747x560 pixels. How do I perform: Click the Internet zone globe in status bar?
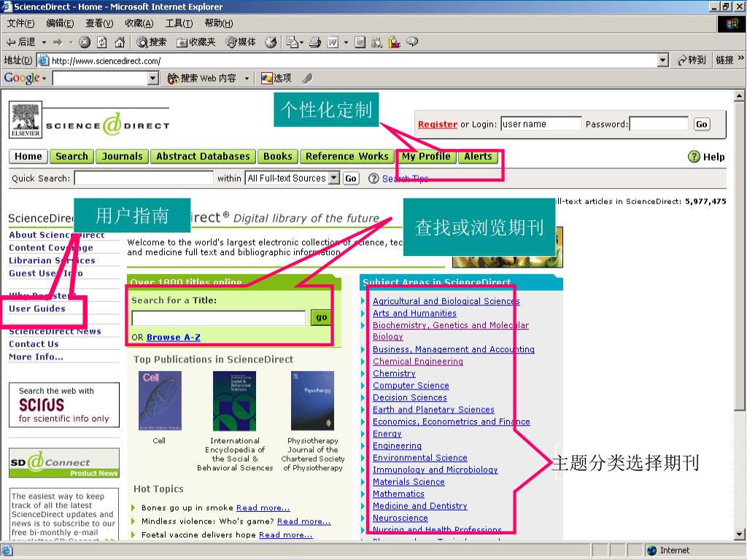pyautogui.click(x=652, y=551)
